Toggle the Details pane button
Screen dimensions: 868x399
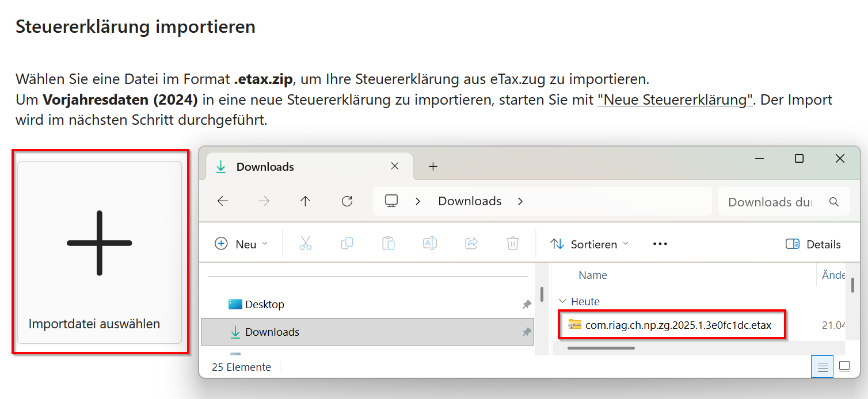(x=813, y=244)
